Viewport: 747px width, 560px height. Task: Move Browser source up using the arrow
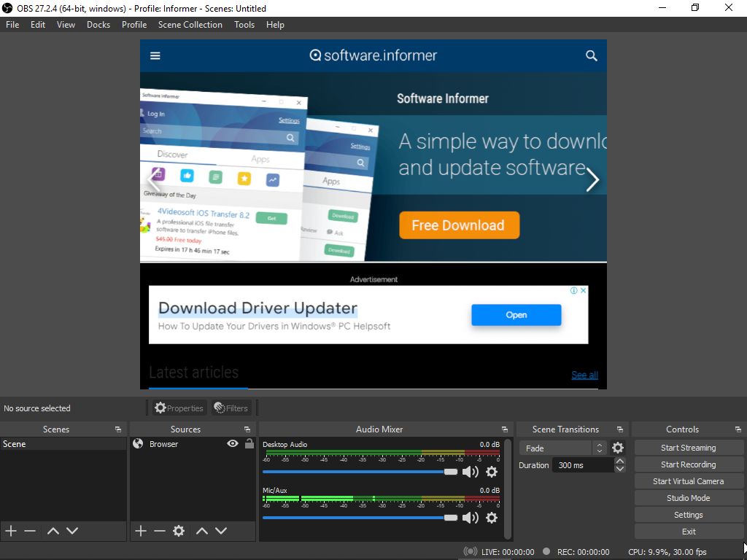203,531
